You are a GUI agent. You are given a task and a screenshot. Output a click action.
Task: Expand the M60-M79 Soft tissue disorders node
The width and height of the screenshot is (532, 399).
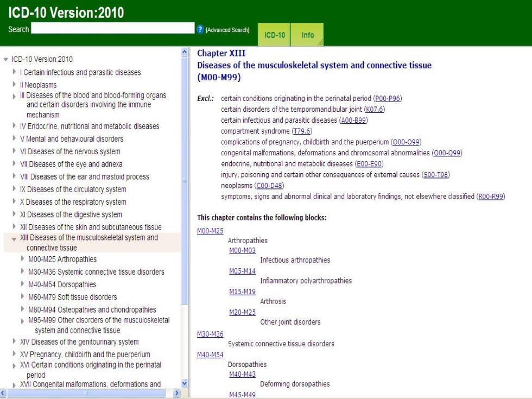click(x=22, y=296)
